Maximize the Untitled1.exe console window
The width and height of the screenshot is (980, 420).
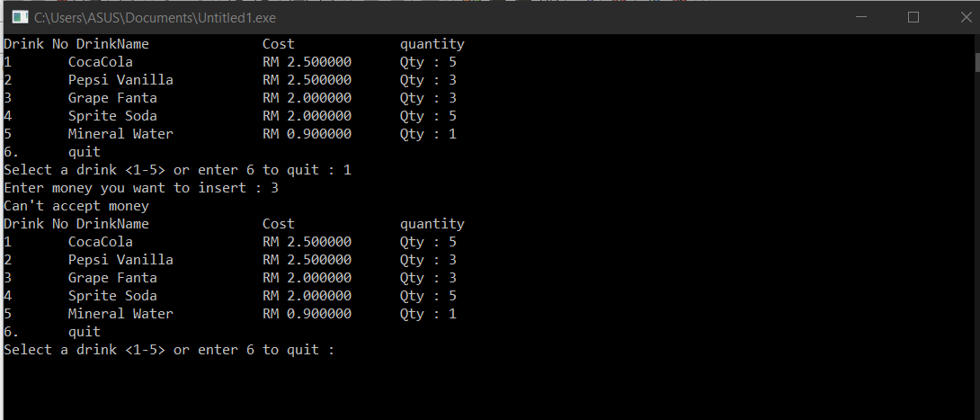click(x=913, y=17)
